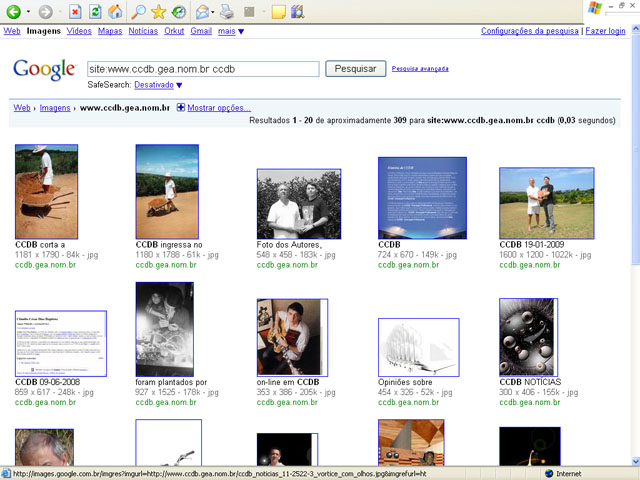Click the Print toolbar icon

(x=227, y=12)
